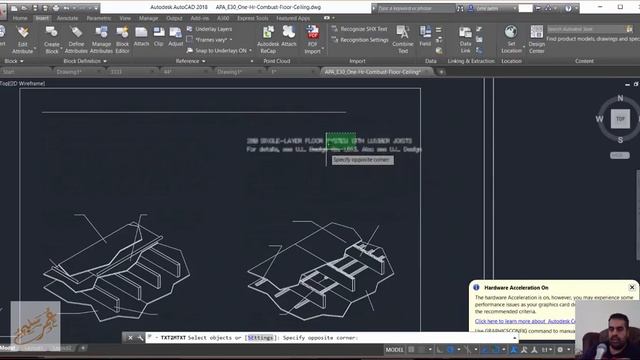Switch MODEL space button in status bar

tap(394, 349)
